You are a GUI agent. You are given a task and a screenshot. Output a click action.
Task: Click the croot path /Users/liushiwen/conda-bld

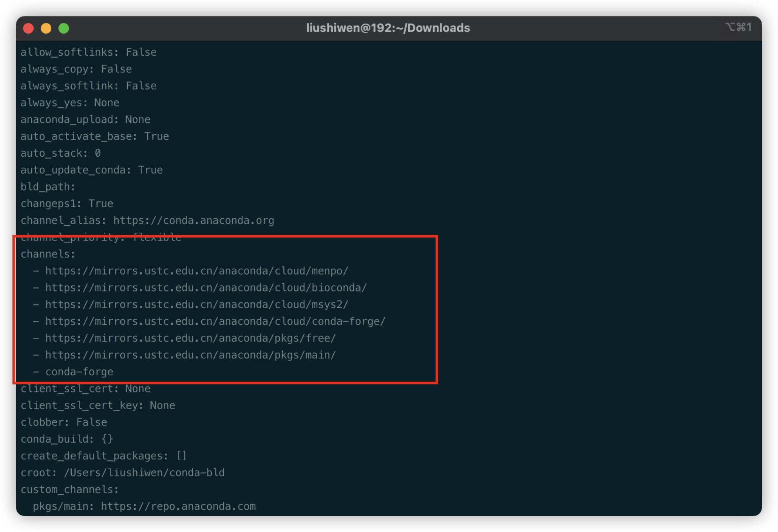click(144, 473)
